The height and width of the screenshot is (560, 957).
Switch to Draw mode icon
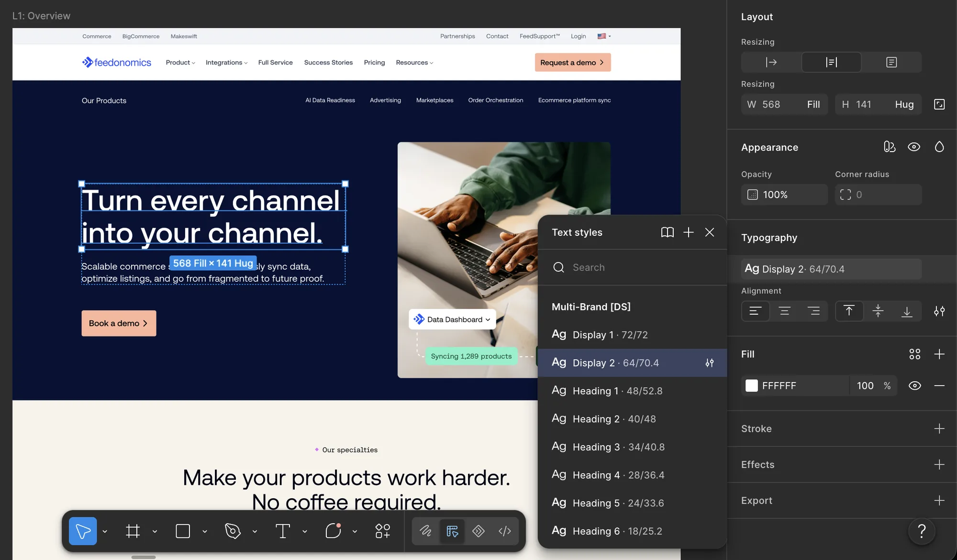[425, 531]
